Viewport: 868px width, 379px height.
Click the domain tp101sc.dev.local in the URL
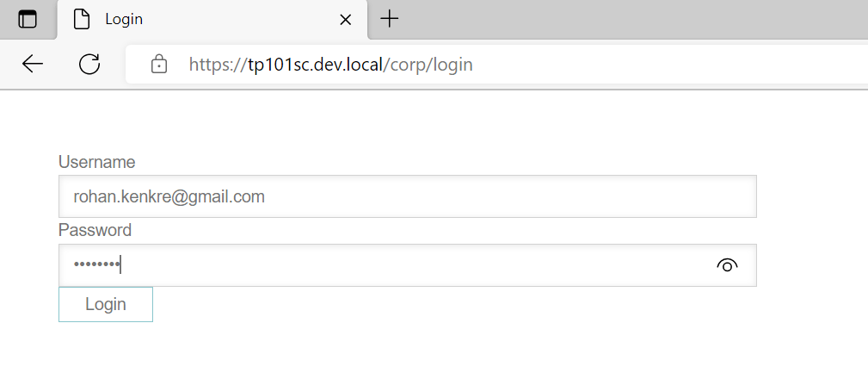coord(314,64)
